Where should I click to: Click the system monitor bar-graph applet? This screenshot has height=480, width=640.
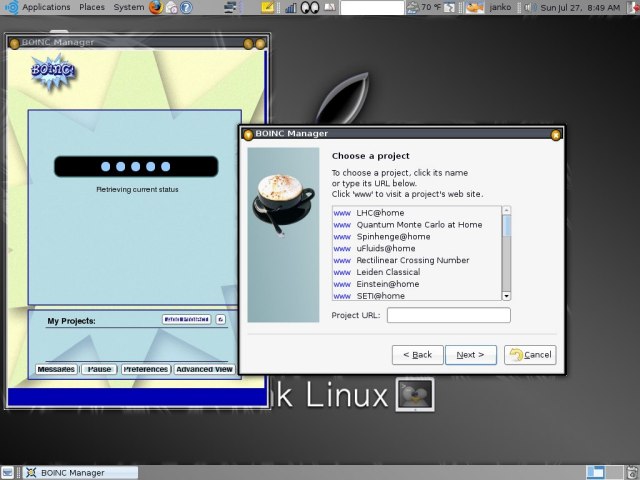(x=291, y=7)
